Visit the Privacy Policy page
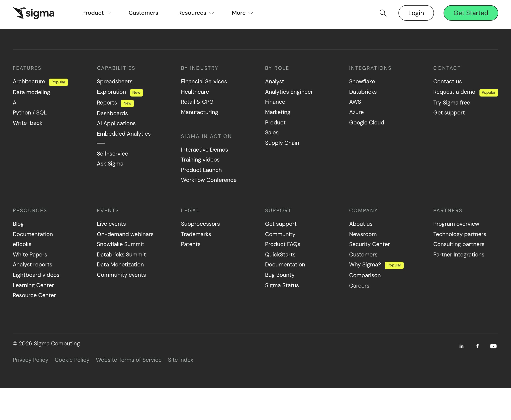Viewport: 511px width, 420px height. coord(31,360)
